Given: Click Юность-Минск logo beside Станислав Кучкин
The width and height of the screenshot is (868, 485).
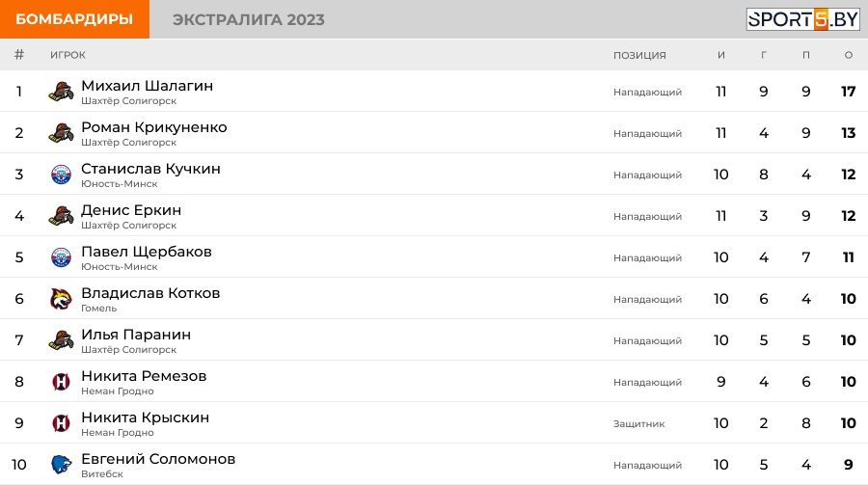Looking at the screenshot, I should 62,175.
